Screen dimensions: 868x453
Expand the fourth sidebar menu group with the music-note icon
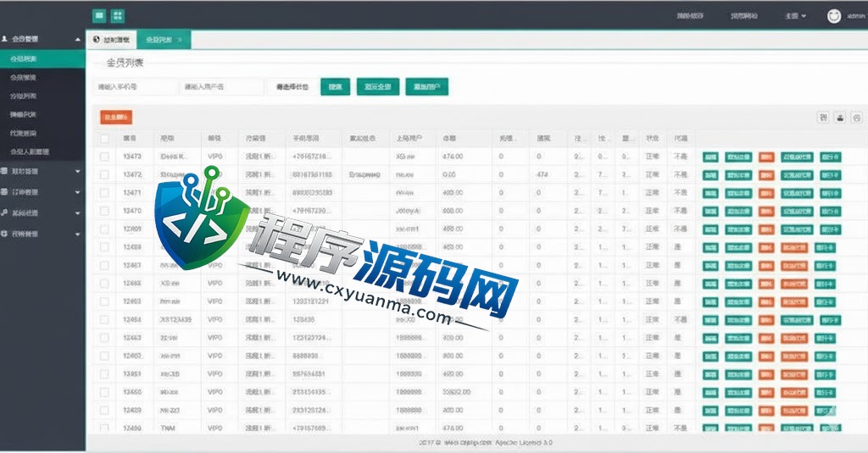pyautogui.click(x=42, y=213)
